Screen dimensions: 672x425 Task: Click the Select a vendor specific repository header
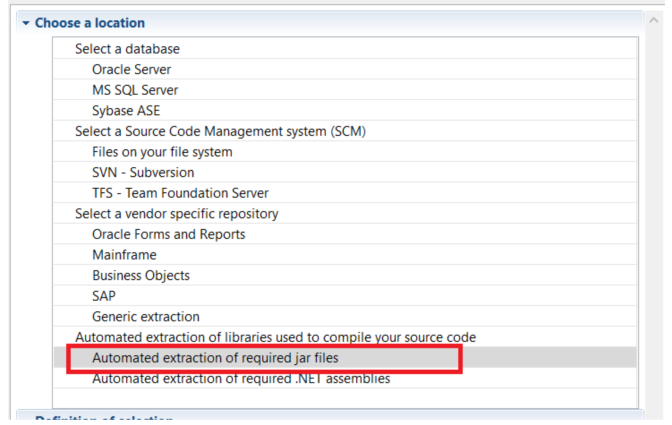pyautogui.click(x=176, y=213)
